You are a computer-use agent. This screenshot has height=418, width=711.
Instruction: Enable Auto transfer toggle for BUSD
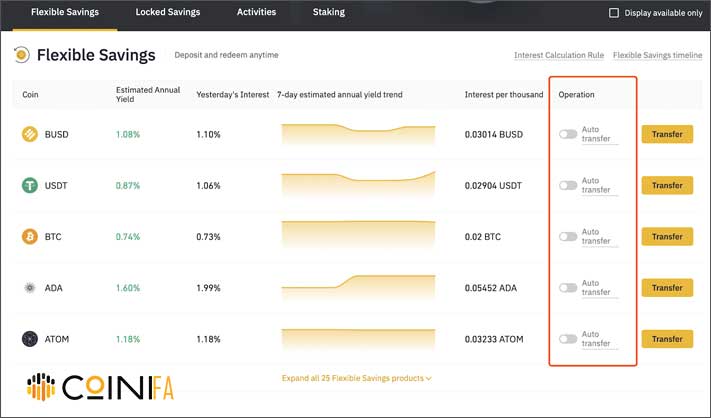pyautogui.click(x=568, y=134)
